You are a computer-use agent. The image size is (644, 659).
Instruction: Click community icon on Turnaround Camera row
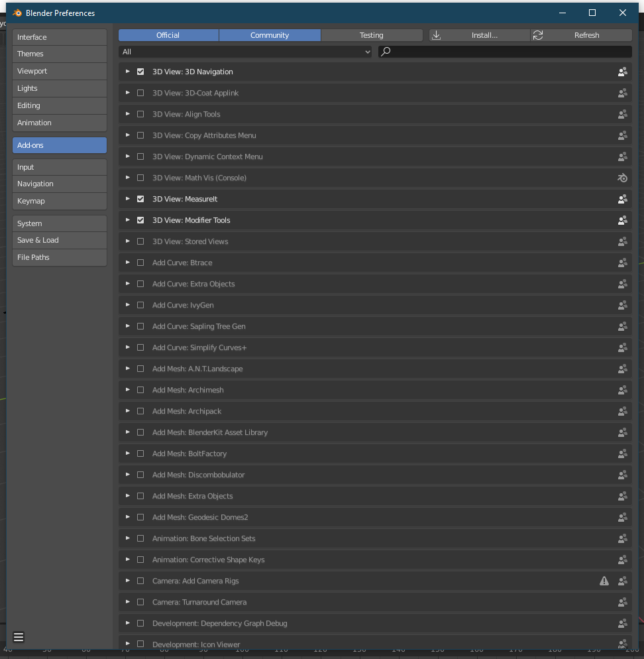coord(623,602)
